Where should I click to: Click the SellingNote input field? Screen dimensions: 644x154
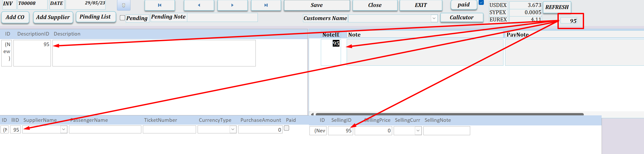(x=447, y=131)
